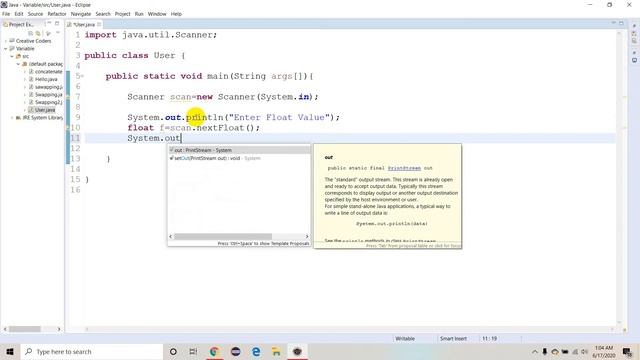Viewport: 640px width, 360px height.
Task: Expand the Creative Coders project
Action: tap(6, 41)
